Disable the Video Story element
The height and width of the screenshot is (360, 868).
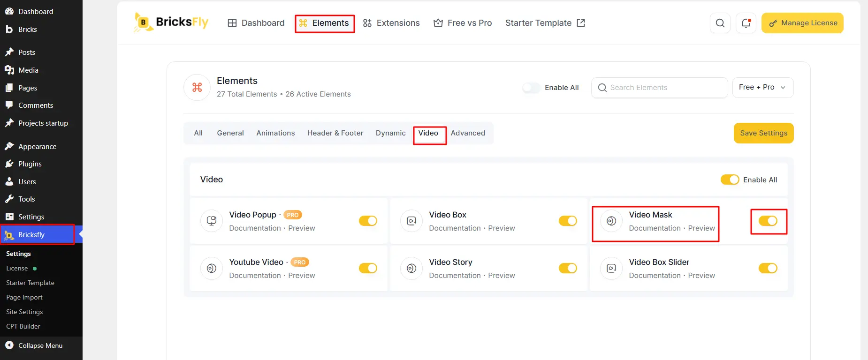pos(568,268)
